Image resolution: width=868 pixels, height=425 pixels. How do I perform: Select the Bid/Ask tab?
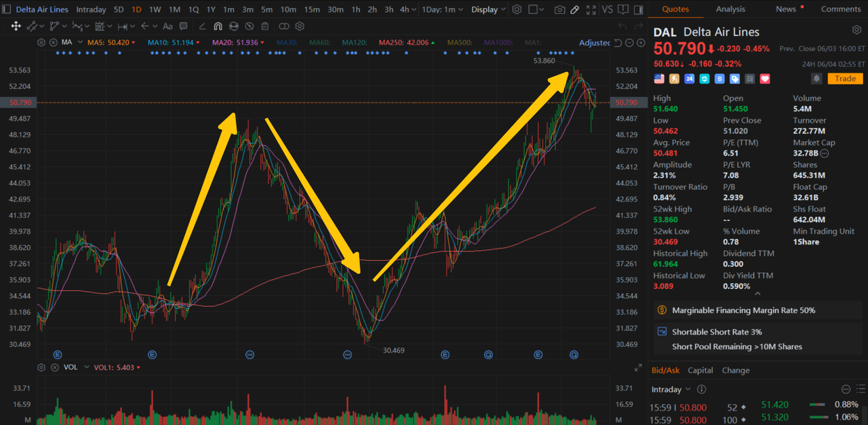pos(665,370)
